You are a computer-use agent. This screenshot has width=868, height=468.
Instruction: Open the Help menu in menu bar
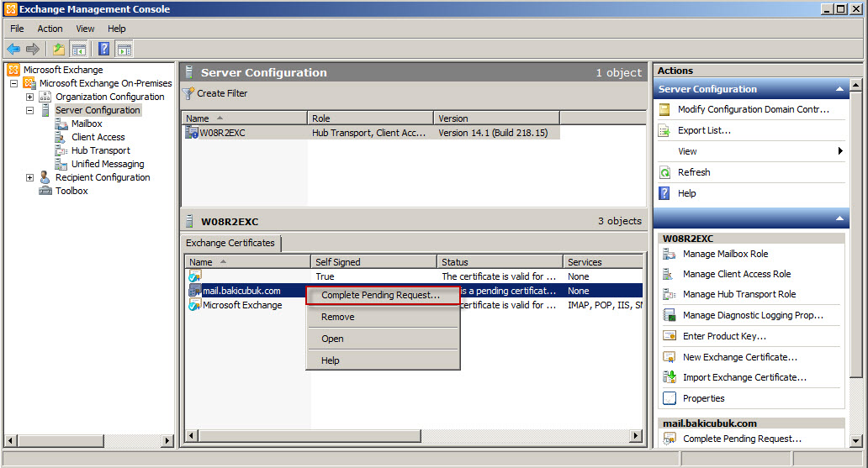[x=117, y=29]
